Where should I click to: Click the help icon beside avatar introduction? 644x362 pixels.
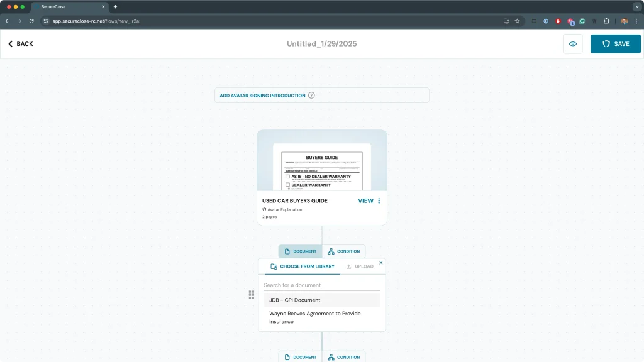coord(311,96)
